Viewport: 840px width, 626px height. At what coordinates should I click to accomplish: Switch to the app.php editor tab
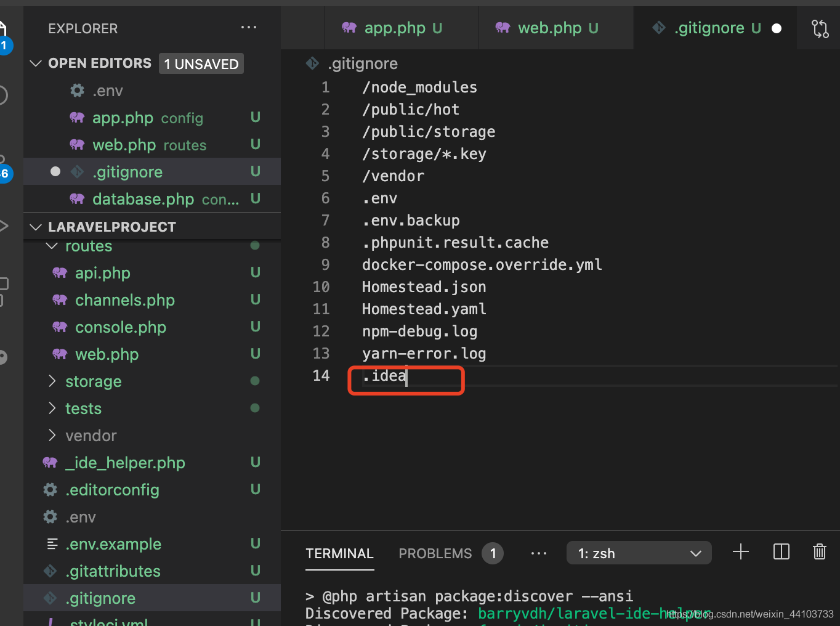(x=402, y=28)
